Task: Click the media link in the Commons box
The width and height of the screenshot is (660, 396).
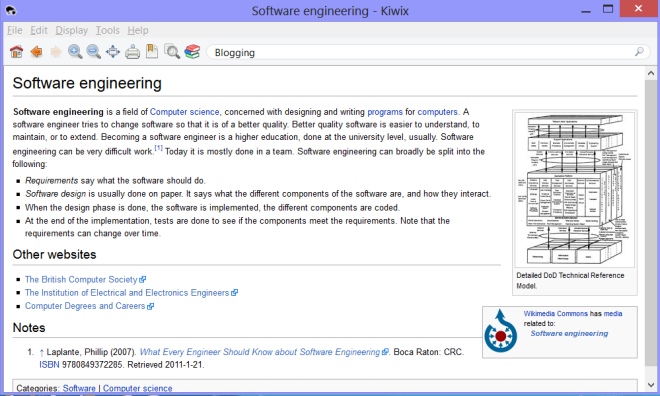Action: [x=613, y=314]
